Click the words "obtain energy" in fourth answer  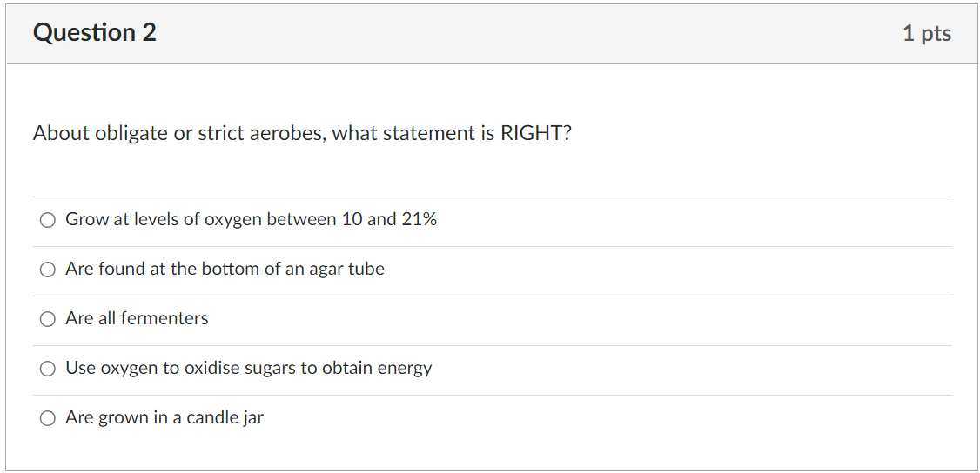click(x=377, y=368)
